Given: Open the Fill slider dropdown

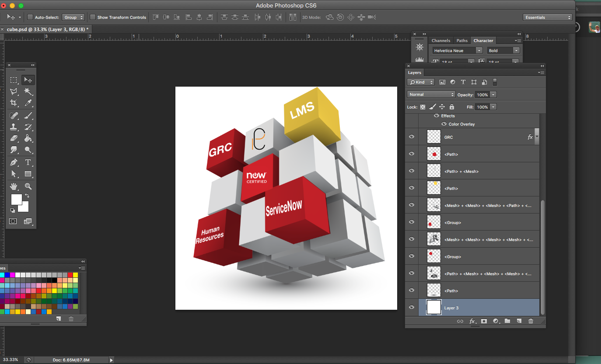Looking at the screenshot, I should (493, 107).
